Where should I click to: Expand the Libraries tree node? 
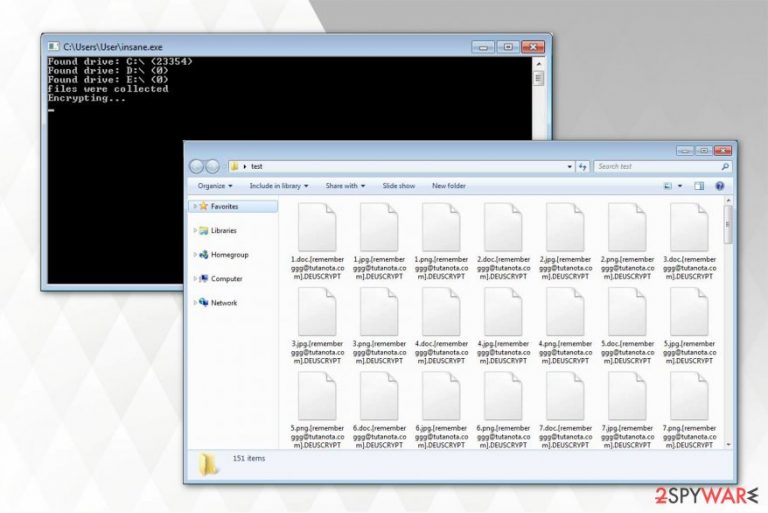(x=195, y=230)
